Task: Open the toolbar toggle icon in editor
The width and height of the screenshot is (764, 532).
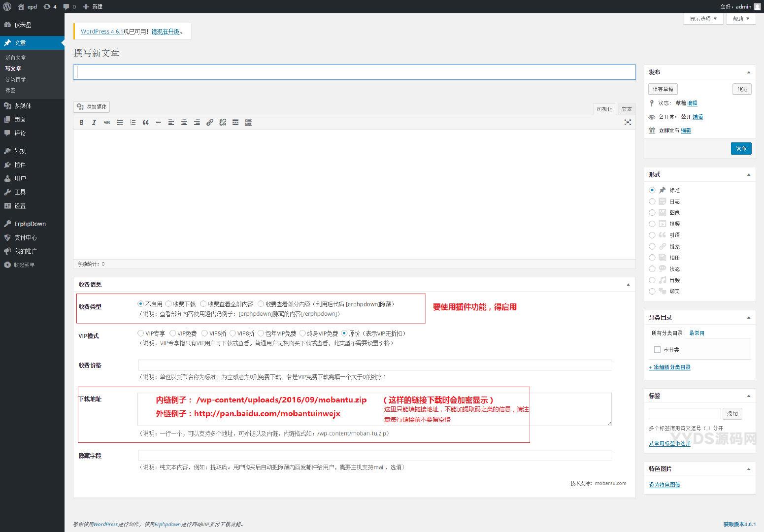Action: (248, 123)
